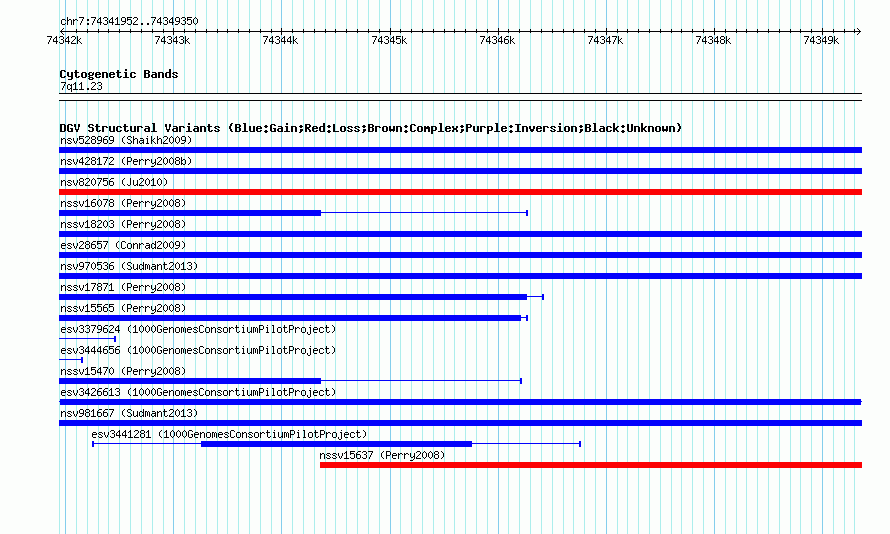Select the short esv3379624 thin blue line
The height and width of the screenshot is (534, 890).
87,339
